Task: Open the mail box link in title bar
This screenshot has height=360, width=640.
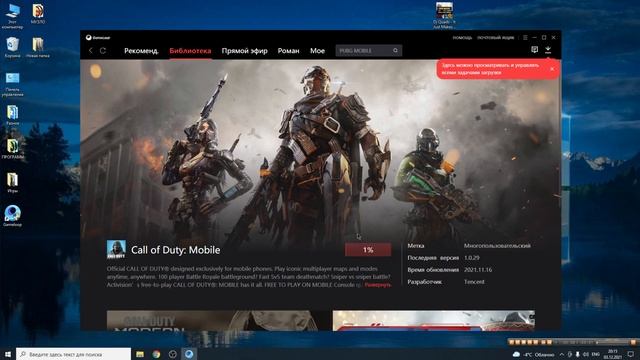Action: 496,38
